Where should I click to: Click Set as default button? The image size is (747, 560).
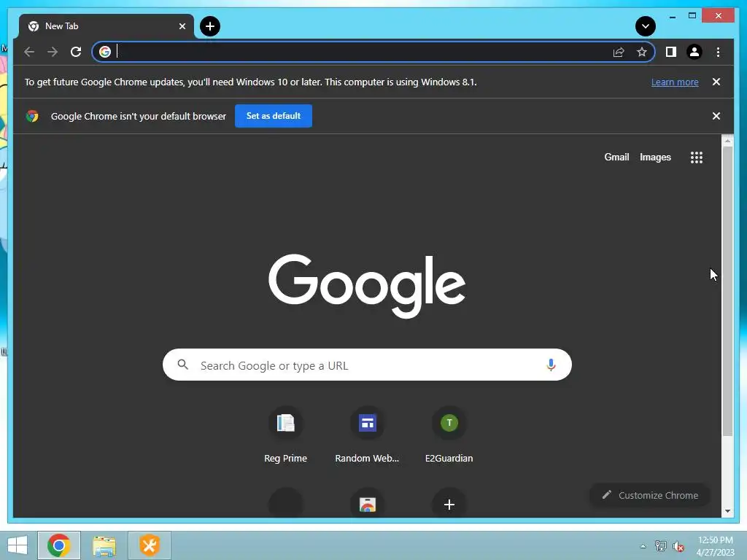(x=274, y=116)
